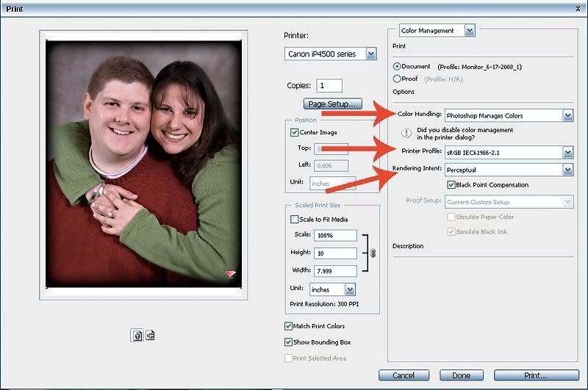Open the Canon iP4500 printer dropdown
The width and height of the screenshot is (588, 390).
(x=371, y=54)
